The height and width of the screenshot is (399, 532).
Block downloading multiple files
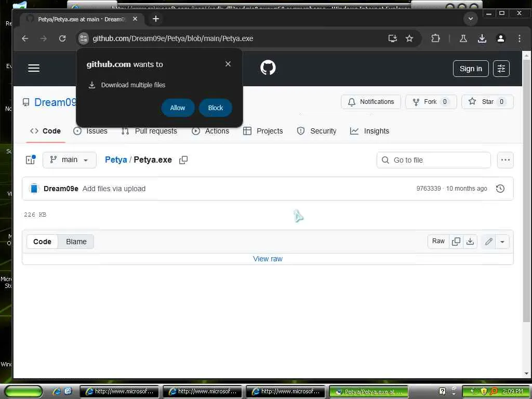[x=216, y=108]
